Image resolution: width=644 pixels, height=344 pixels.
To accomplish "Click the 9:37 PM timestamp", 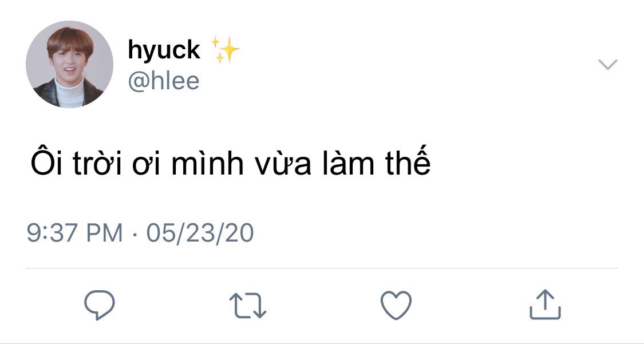I will 74,233.
